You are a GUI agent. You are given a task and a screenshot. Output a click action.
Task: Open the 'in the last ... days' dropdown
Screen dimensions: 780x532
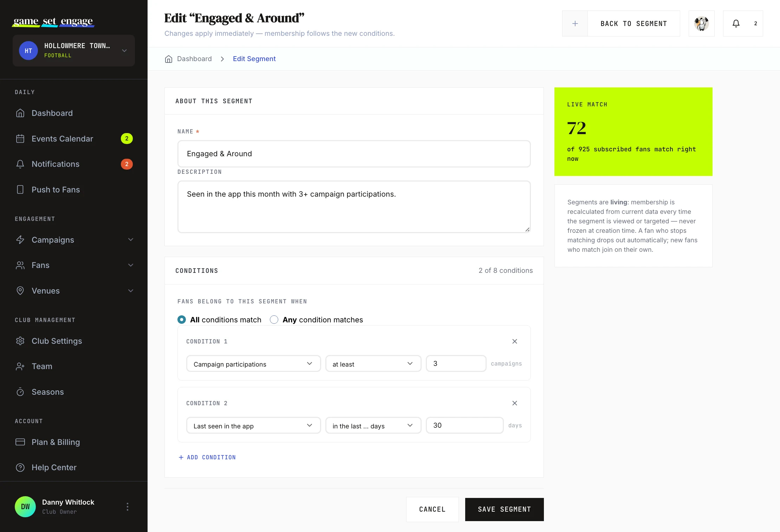[x=373, y=426]
